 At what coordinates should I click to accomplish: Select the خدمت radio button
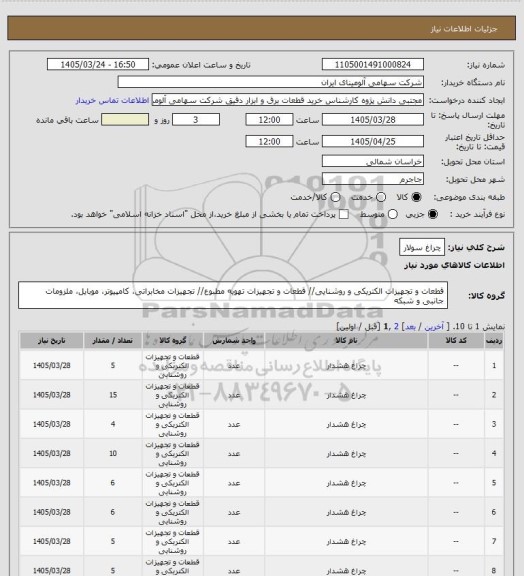(x=381, y=197)
